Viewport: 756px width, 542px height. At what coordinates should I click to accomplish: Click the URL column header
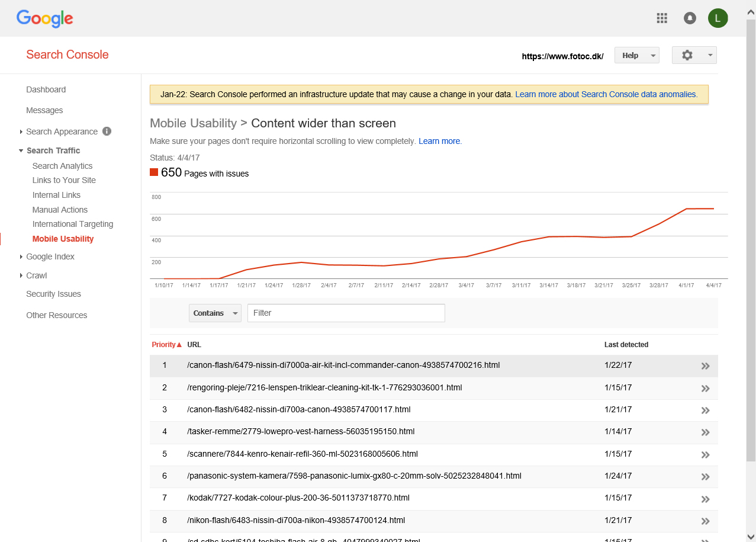tap(194, 345)
